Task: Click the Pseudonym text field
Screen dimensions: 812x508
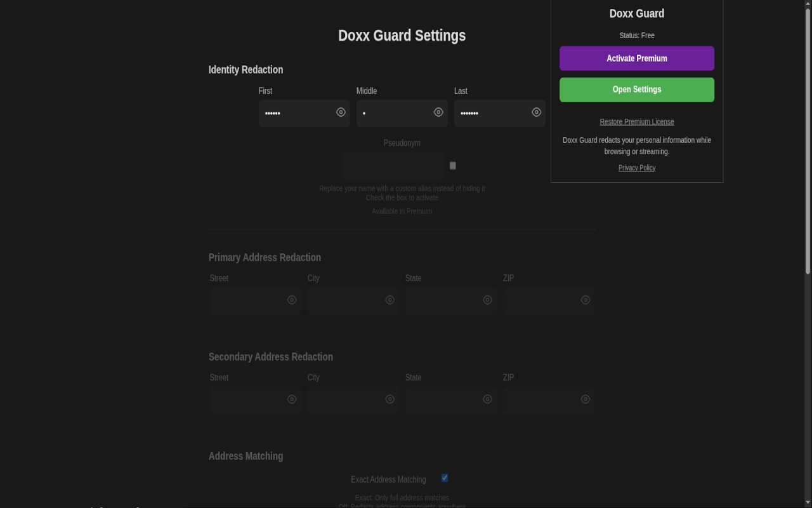Action: [x=393, y=166]
